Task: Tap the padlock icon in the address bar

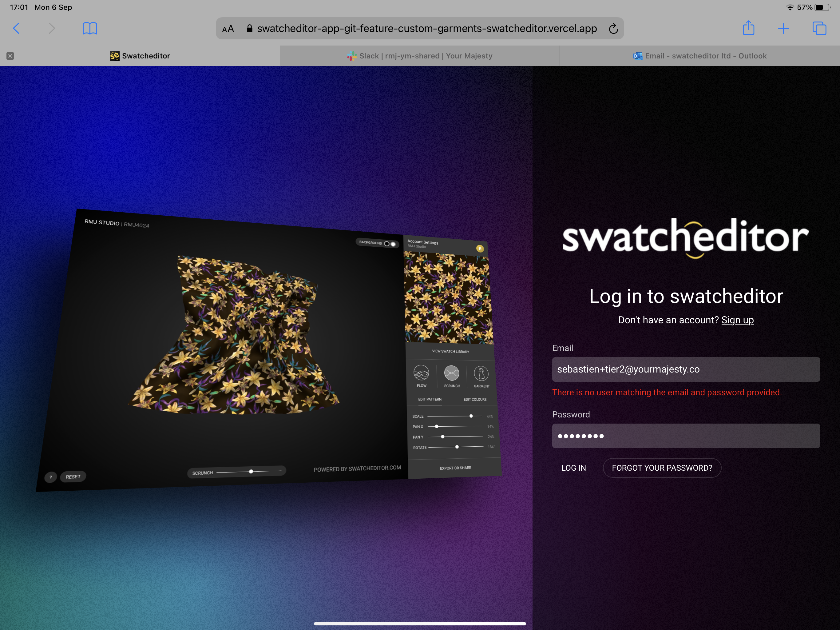Action: click(x=249, y=29)
